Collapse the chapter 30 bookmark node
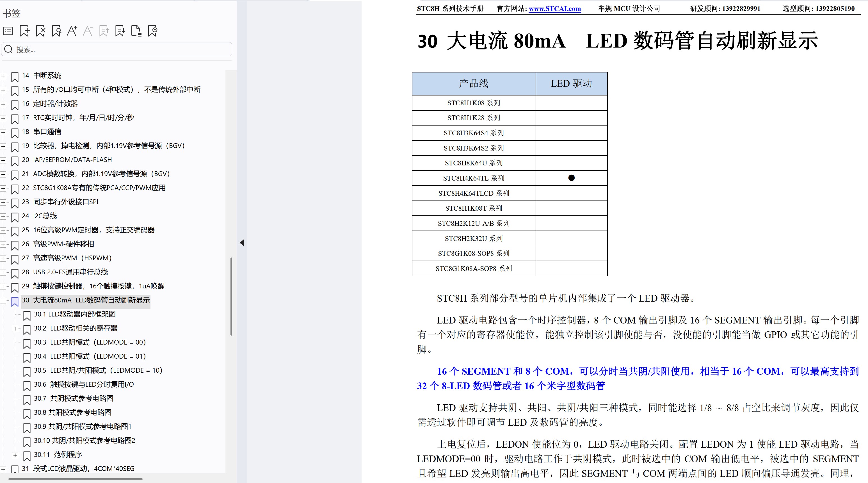The height and width of the screenshot is (483, 868). [3, 302]
